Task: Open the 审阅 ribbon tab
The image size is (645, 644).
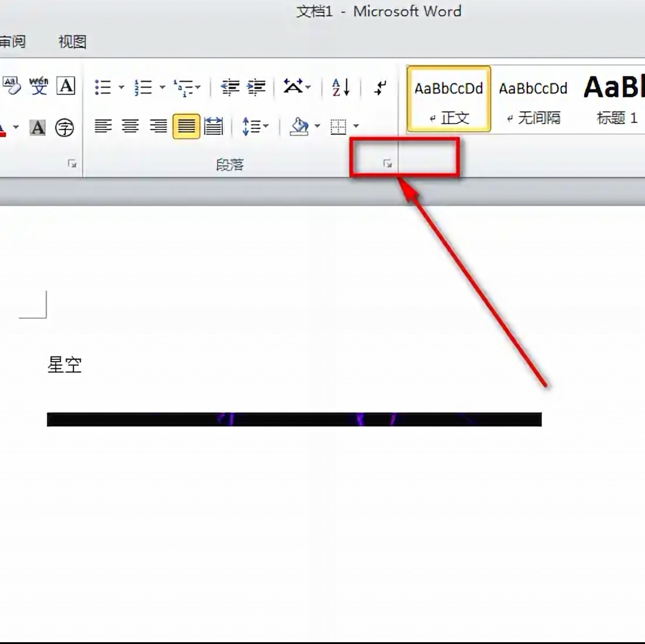Action: tap(13, 42)
